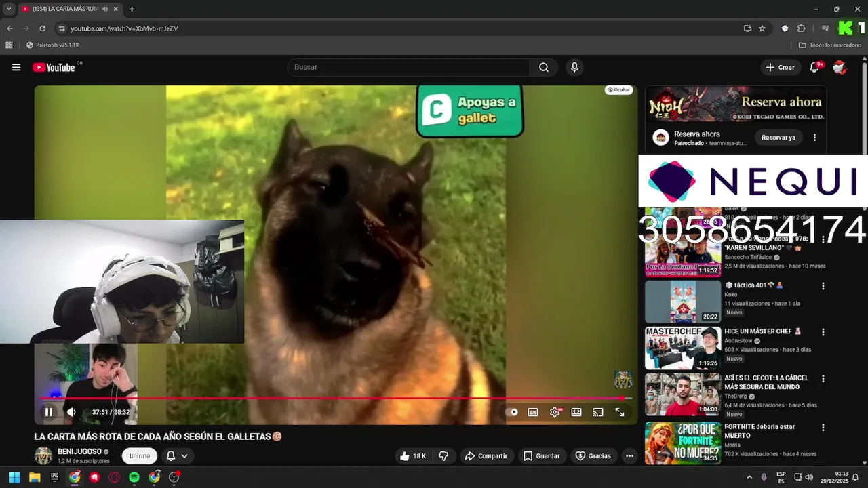The image size is (868, 488).
Task: Open a new browser tab
Action: 132,9
